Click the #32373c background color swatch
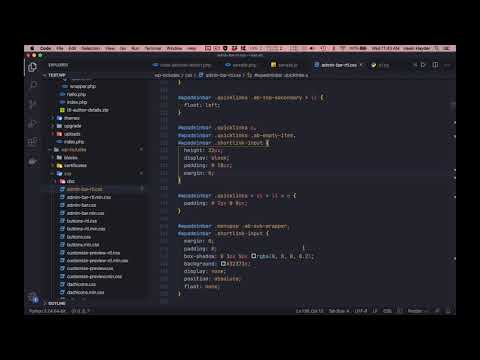 [x=223, y=264]
